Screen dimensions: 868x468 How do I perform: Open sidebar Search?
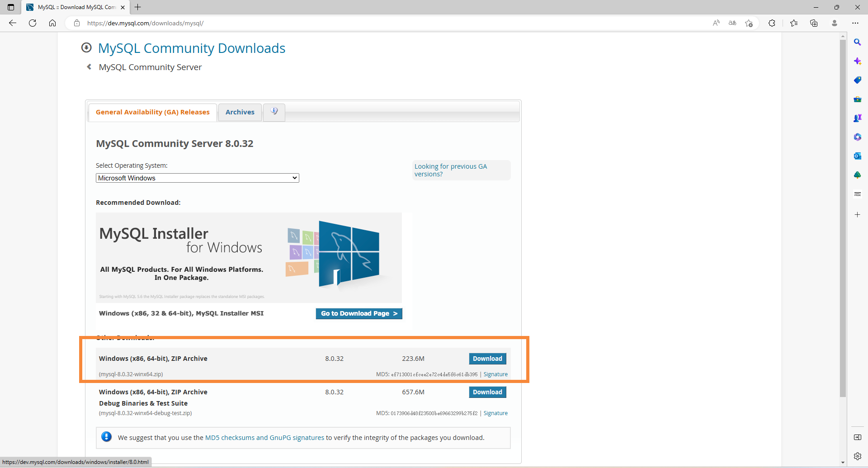pyautogui.click(x=857, y=42)
